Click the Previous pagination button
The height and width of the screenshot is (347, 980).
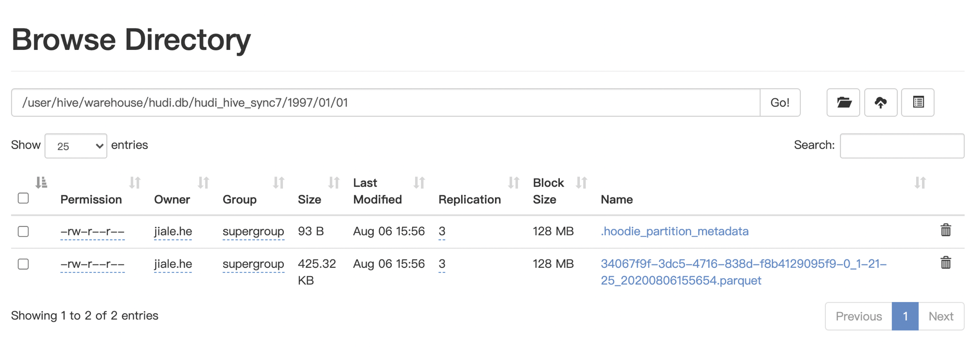pos(859,316)
